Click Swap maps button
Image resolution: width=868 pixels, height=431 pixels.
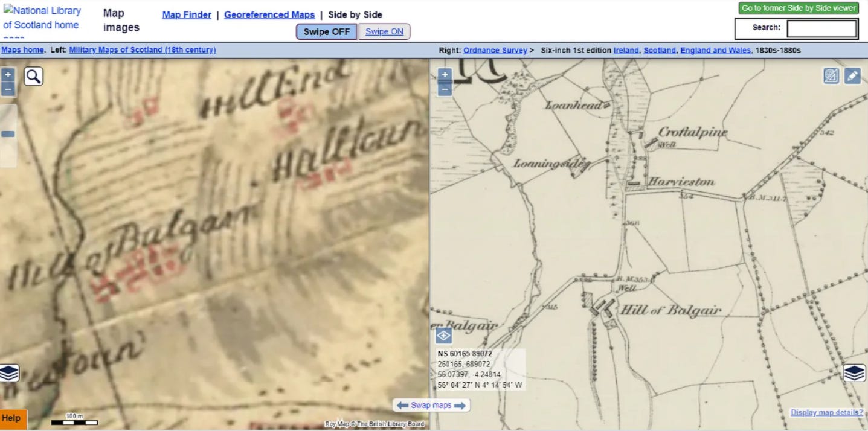pyautogui.click(x=431, y=406)
